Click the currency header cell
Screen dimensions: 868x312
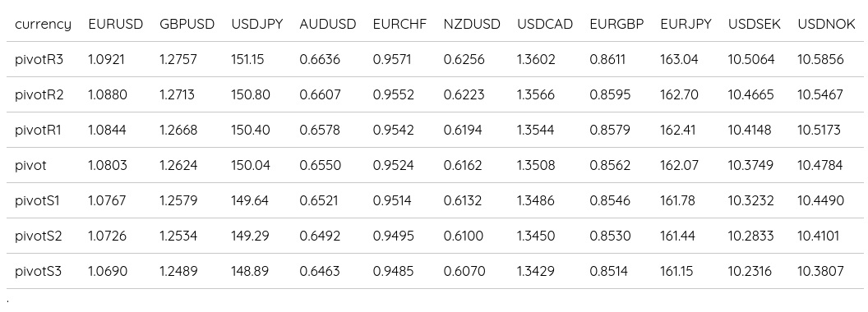[44, 25]
